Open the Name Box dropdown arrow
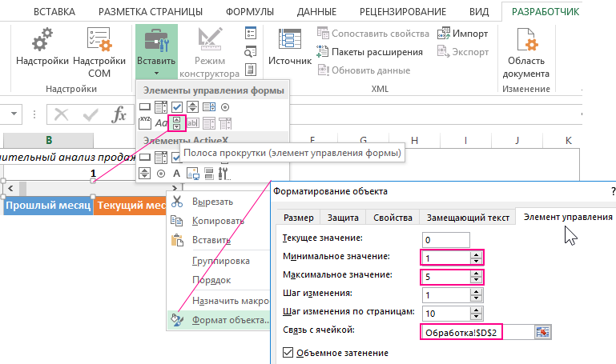The height and width of the screenshot is (364, 616). coord(14,114)
